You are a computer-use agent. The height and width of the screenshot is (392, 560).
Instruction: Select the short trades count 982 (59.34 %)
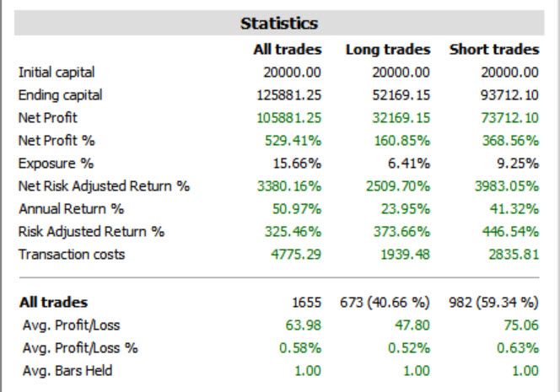point(493,302)
